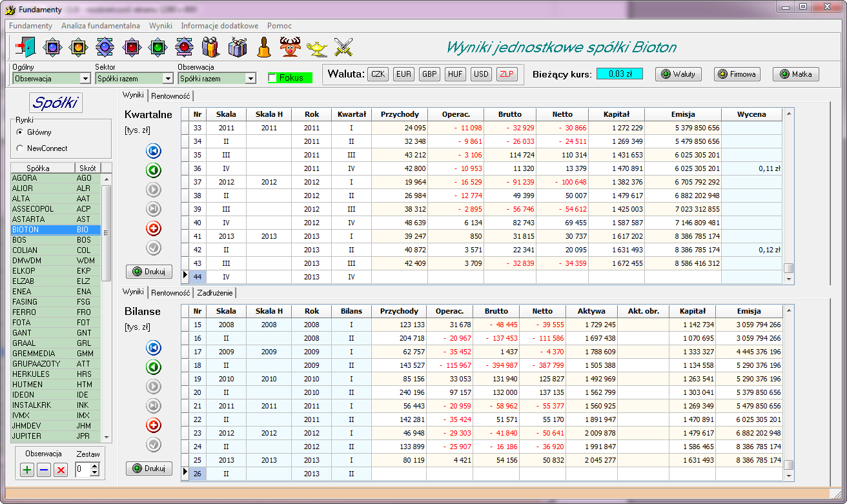This screenshot has width=847, height=504.
Task: Click the Spółki logo panel
Action: click(56, 102)
